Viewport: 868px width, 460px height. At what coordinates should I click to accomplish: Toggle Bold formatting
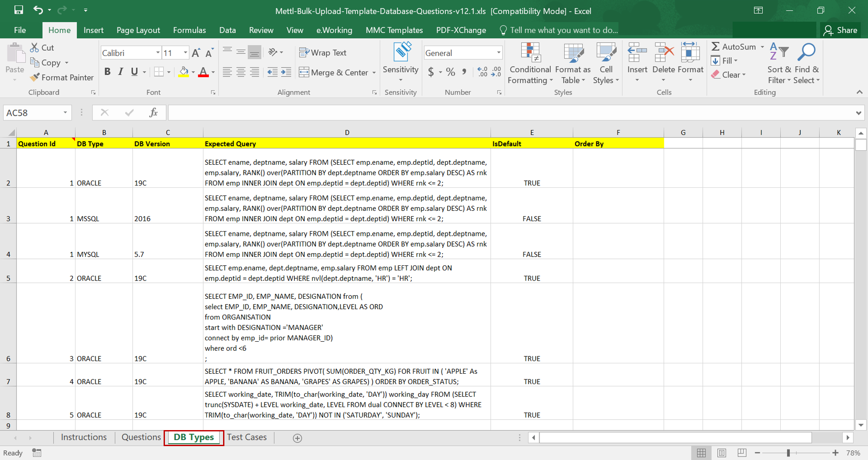(107, 72)
